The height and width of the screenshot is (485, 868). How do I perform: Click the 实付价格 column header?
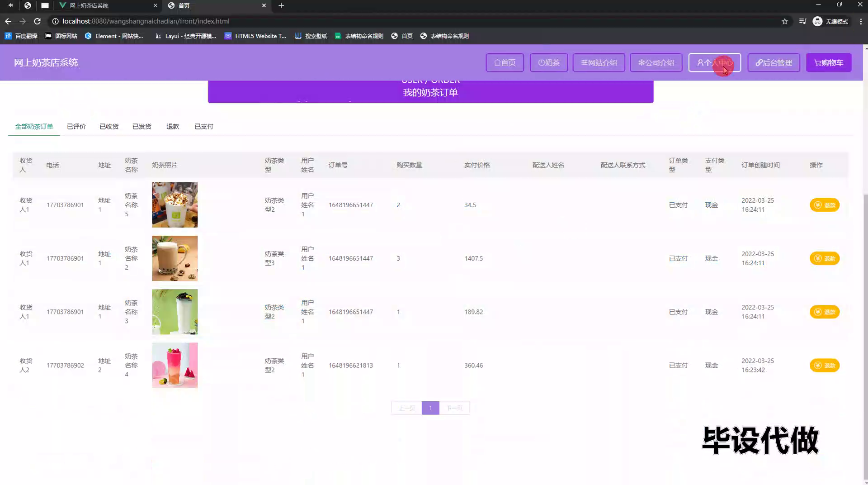(477, 165)
